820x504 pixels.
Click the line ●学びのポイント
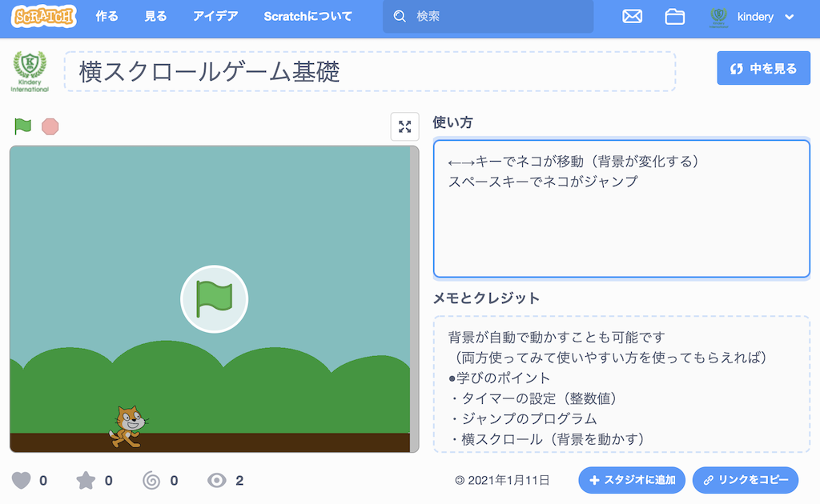click(x=500, y=378)
